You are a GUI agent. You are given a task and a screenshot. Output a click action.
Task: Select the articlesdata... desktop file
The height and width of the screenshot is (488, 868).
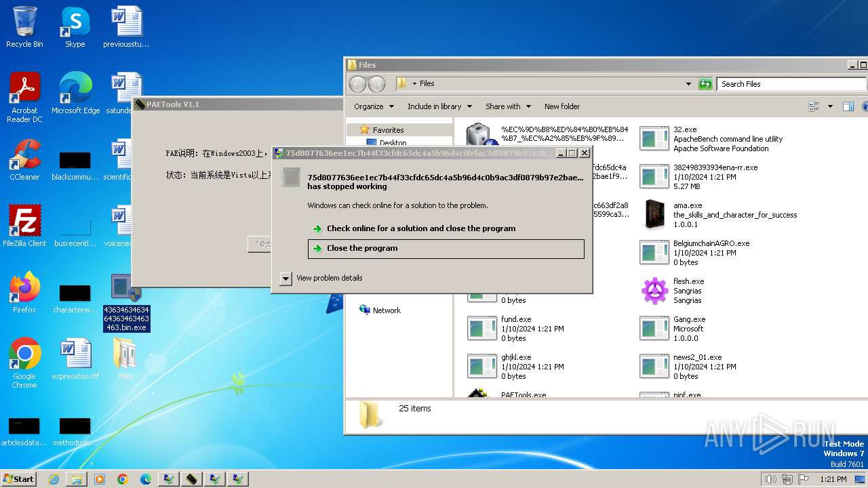[x=24, y=432]
